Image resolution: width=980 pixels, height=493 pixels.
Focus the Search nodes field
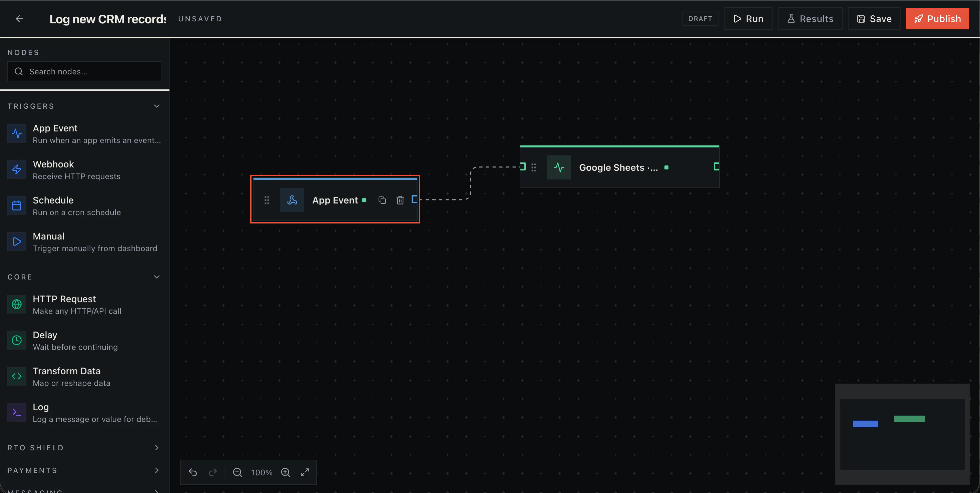(84, 71)
